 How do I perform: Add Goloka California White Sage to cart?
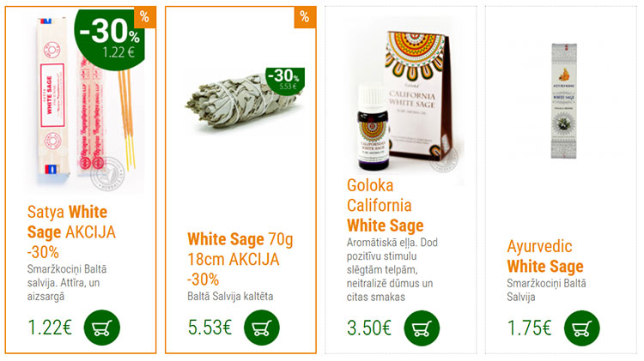click(x=422, y=328)
